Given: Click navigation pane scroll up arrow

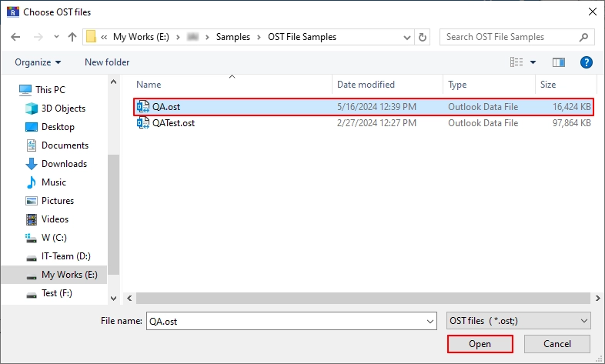Looking at the screenshot, I should coord(113,82).
